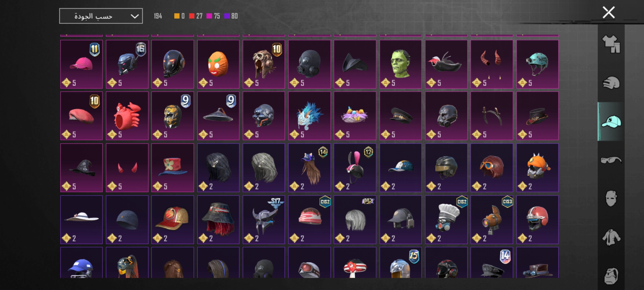Select the jacket category icon
The height and width of the screenshot is (290, 644).
click(x=611, y=237)
